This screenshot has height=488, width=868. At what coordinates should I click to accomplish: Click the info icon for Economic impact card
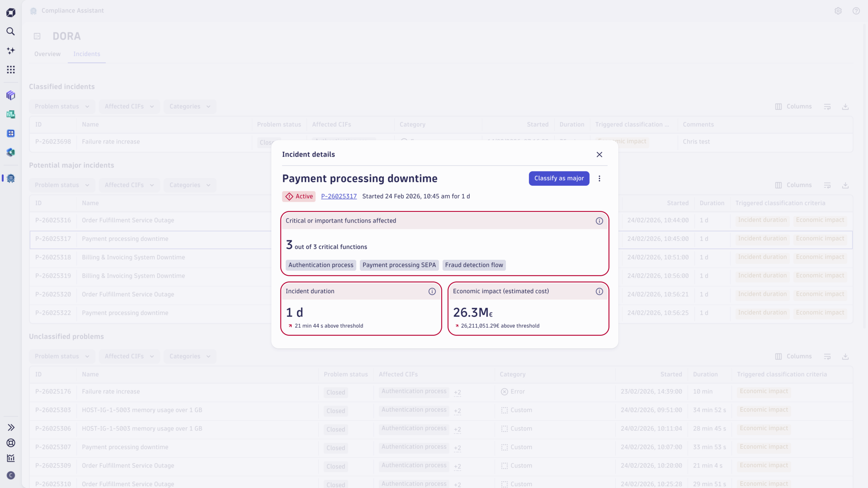[599, 291]
